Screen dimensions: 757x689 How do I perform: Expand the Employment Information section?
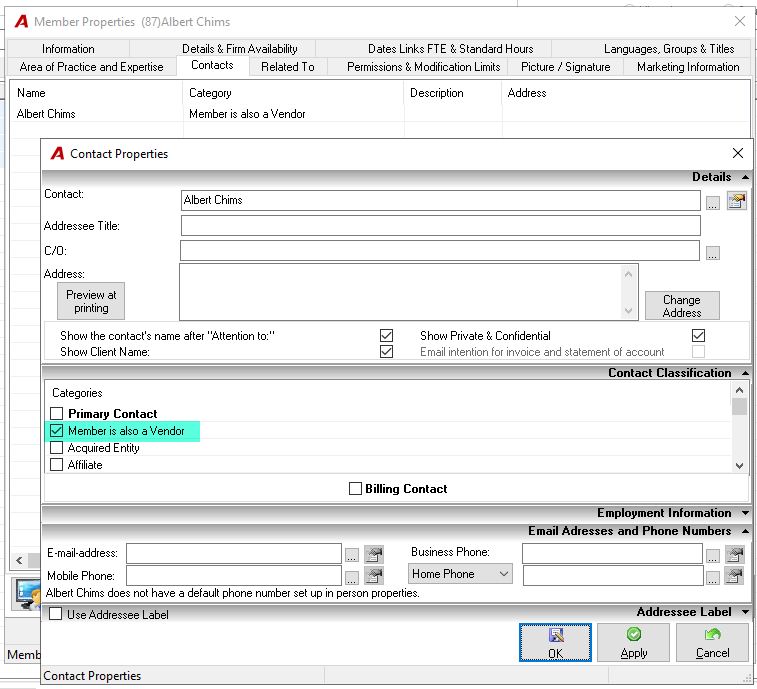[745, 513]
